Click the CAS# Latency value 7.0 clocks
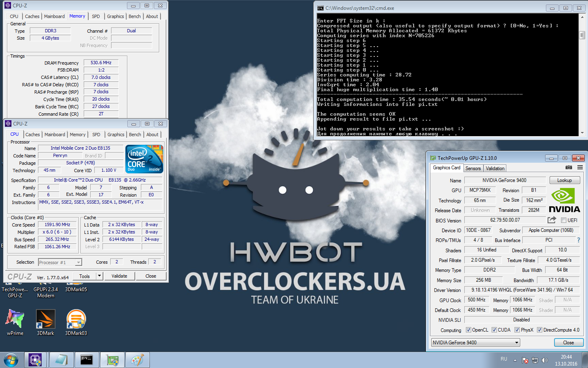 [101, 77]
